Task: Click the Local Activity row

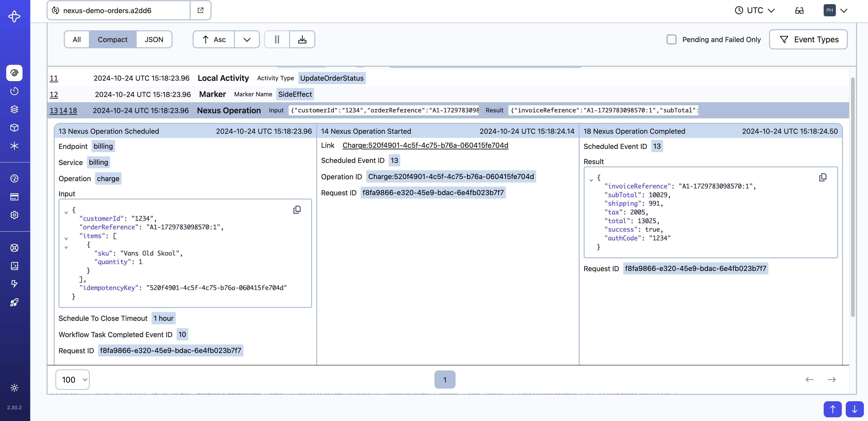Action: [x=448, y=78]
